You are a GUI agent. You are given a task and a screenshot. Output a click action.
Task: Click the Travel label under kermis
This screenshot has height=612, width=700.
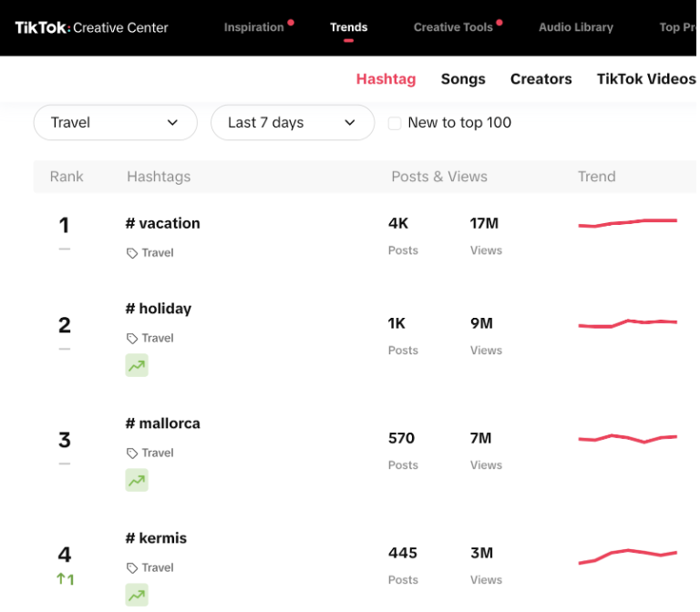[x=158, y=568]
